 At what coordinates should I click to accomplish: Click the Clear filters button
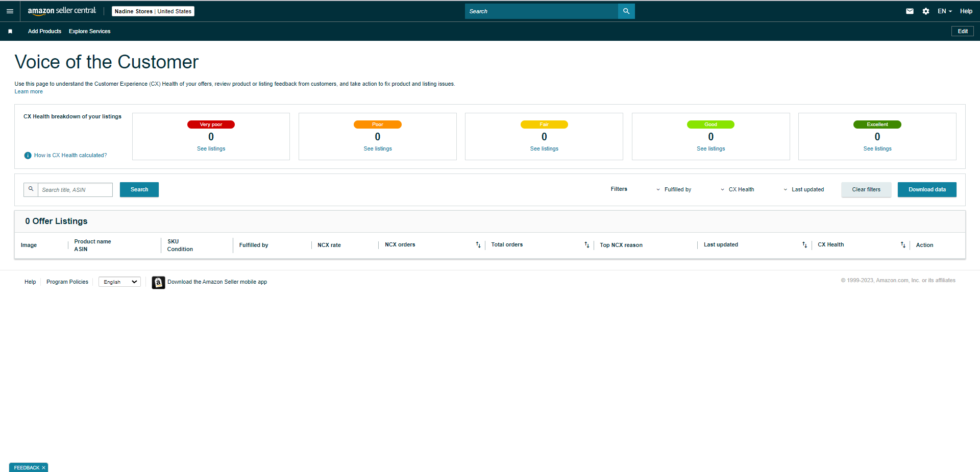coord(866,189)
